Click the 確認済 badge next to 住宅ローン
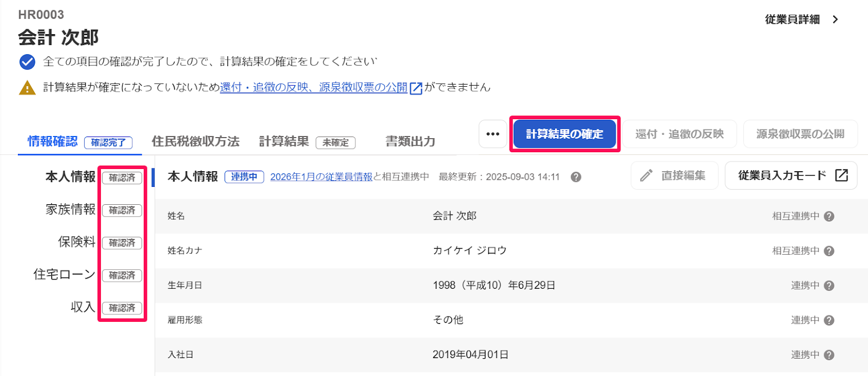The width and height of the screenshot is (868, 376). pos(122,275)
